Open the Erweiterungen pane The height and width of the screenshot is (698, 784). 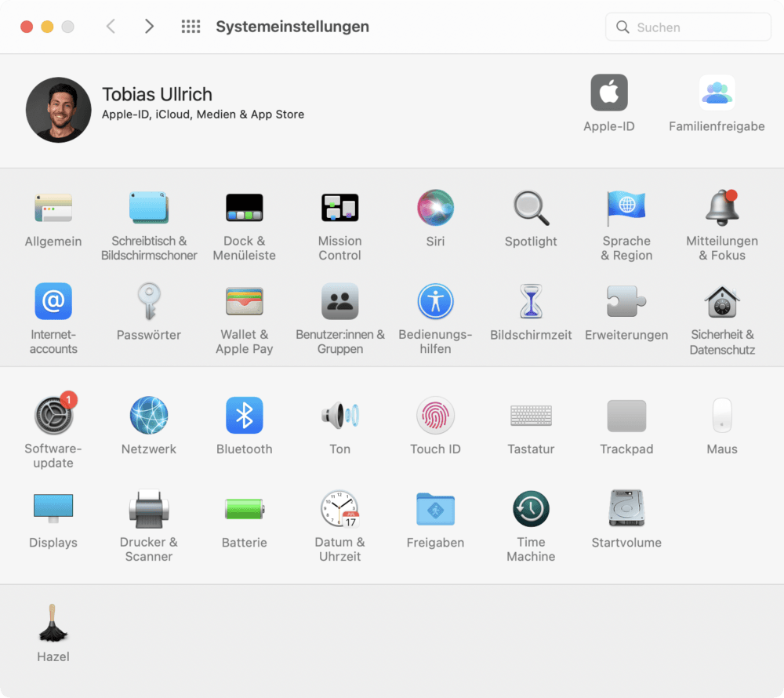coord(626,301)
